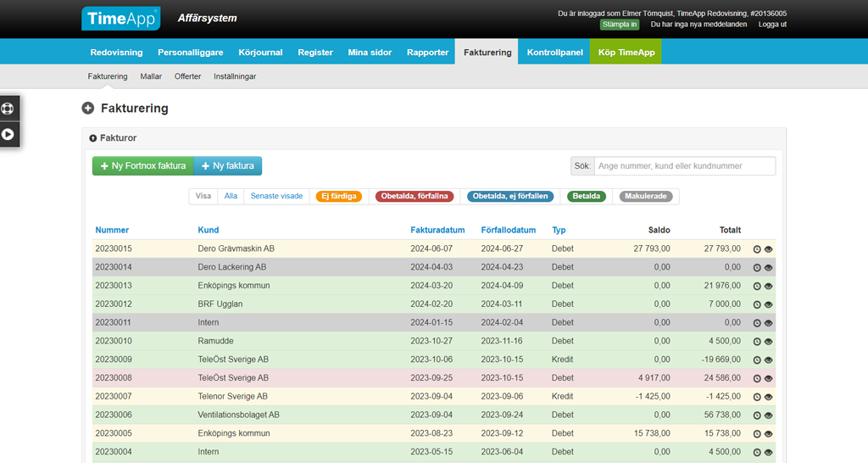Viewport: 868px width, 463px height.
Task: Switch to the Offerter sub-tab
Action: click(187, 76)
